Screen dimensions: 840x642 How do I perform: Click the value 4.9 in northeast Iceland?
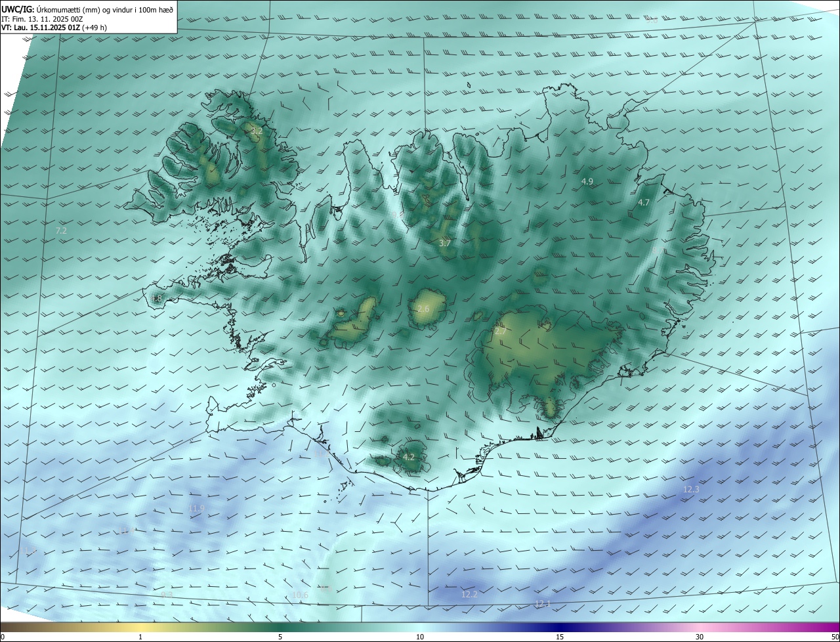click(x=587, y=181)
